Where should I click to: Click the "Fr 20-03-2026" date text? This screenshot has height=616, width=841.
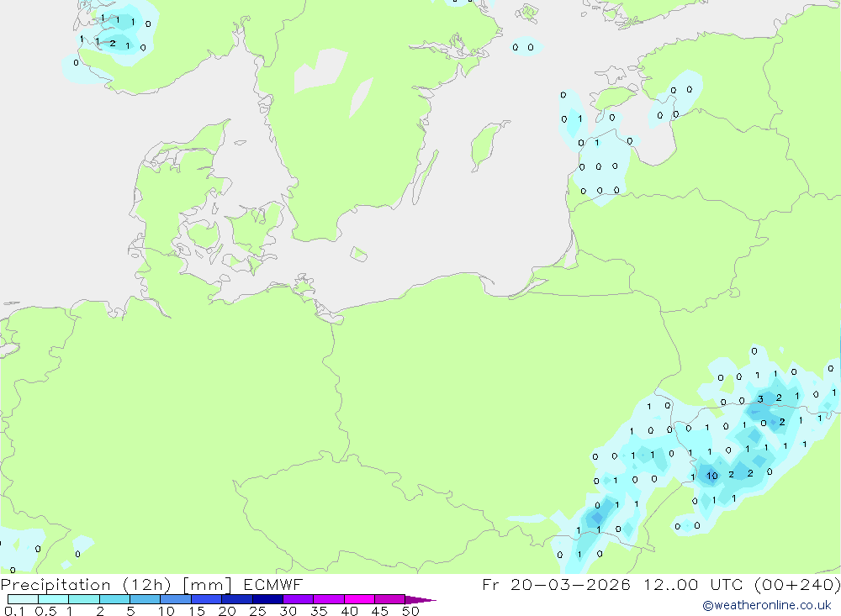[x=556, y=584]
